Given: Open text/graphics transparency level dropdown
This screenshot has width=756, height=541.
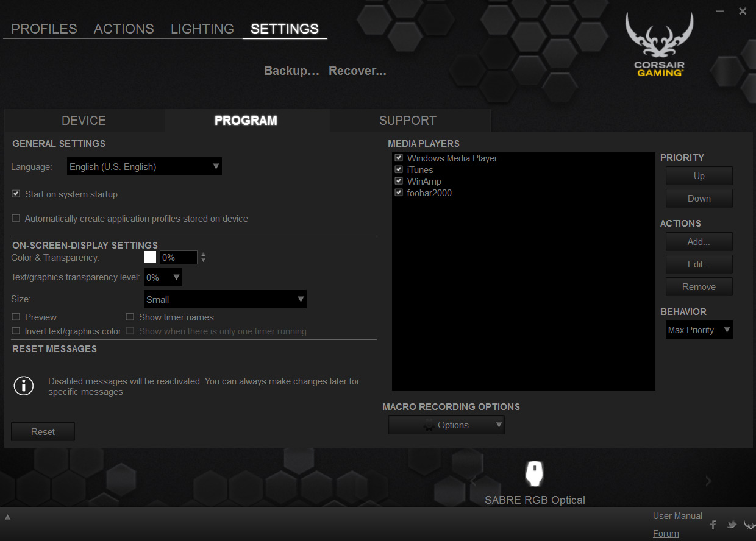Looking at the screenshot, I should tap(163, 277).
